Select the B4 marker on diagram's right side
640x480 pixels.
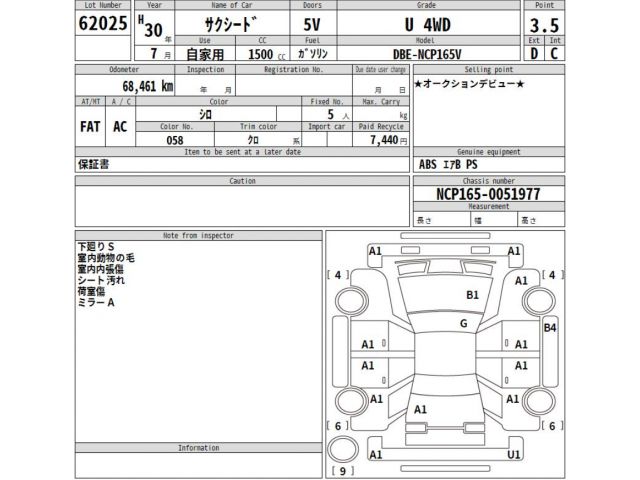pos(549,328)
